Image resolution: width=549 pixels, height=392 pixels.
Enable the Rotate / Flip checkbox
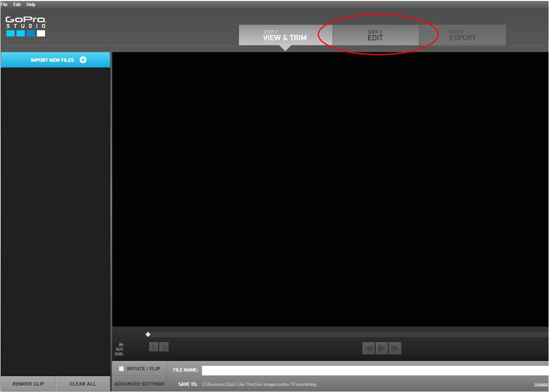(x=121, y=369)
